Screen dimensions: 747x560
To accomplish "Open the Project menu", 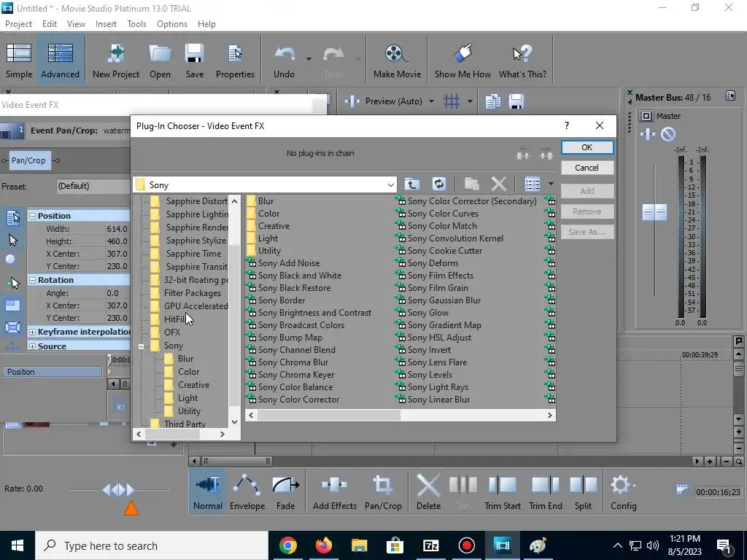I will click(x=18, y=24).
